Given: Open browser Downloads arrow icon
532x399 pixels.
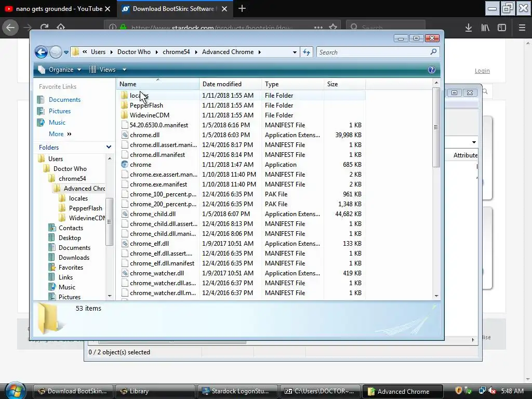Looking at the screenshot, I should [469, 28].
